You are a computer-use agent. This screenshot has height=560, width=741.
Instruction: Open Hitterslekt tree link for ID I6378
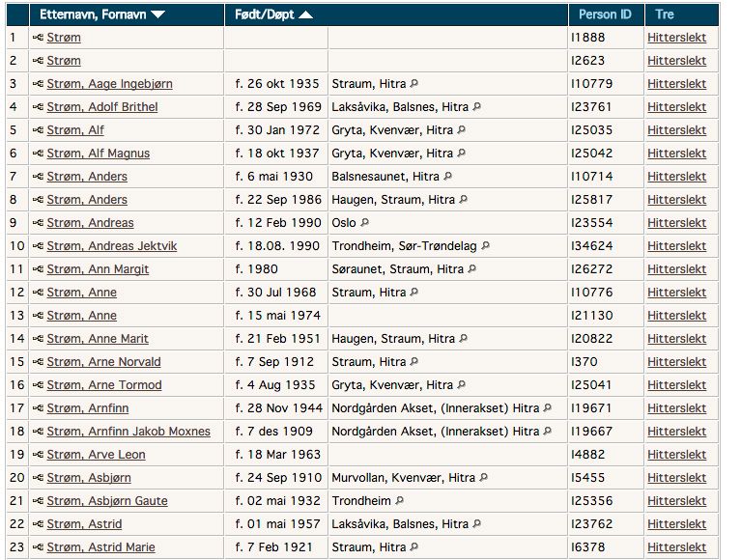click(x=676, y=546)
